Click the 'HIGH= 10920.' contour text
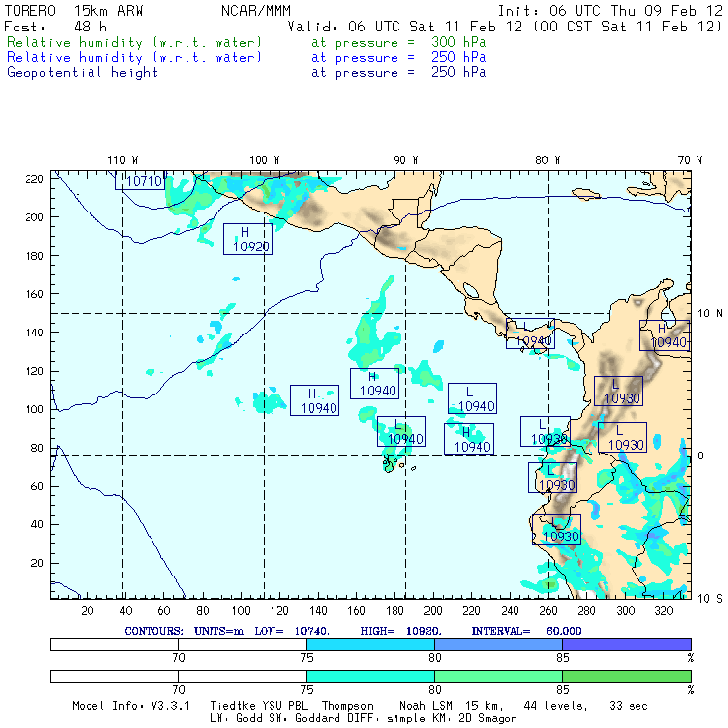The height and width of the screenshot is (728, 728). click(x=400, y=631)
